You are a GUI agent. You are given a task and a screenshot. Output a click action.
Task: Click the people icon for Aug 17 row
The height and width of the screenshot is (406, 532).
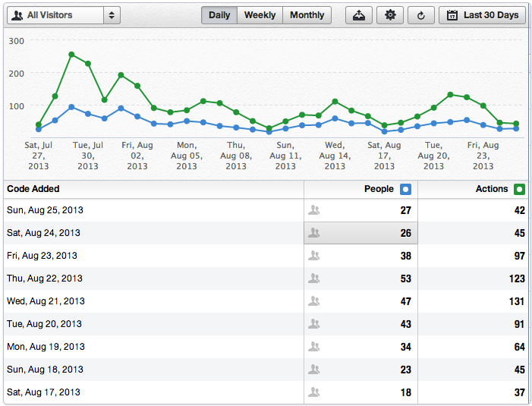[x=314, y=392]
